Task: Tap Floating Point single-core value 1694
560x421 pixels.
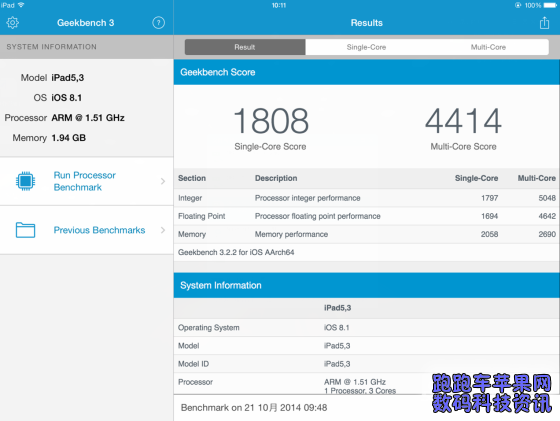Action: (489, 216)
